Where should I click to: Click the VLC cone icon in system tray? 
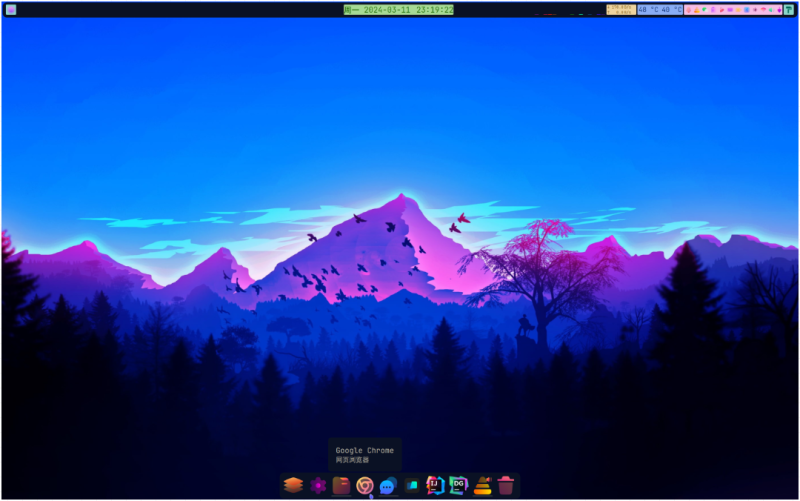[697, 9]
